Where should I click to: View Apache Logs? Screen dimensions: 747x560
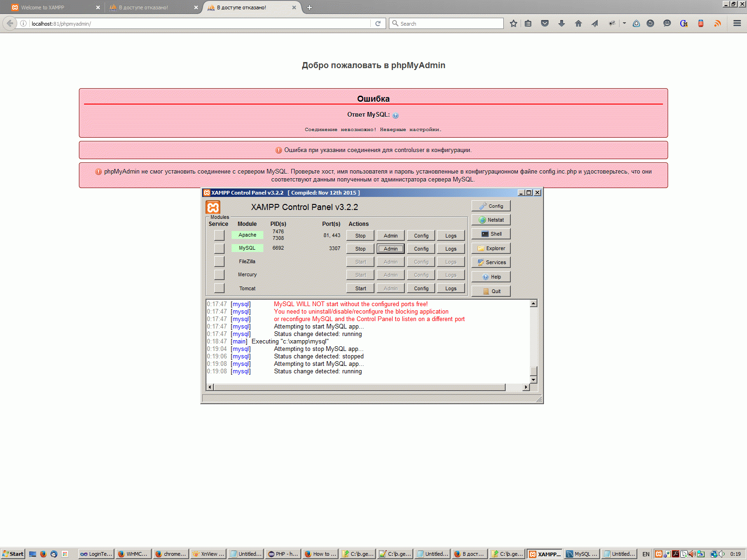point(451,236)
